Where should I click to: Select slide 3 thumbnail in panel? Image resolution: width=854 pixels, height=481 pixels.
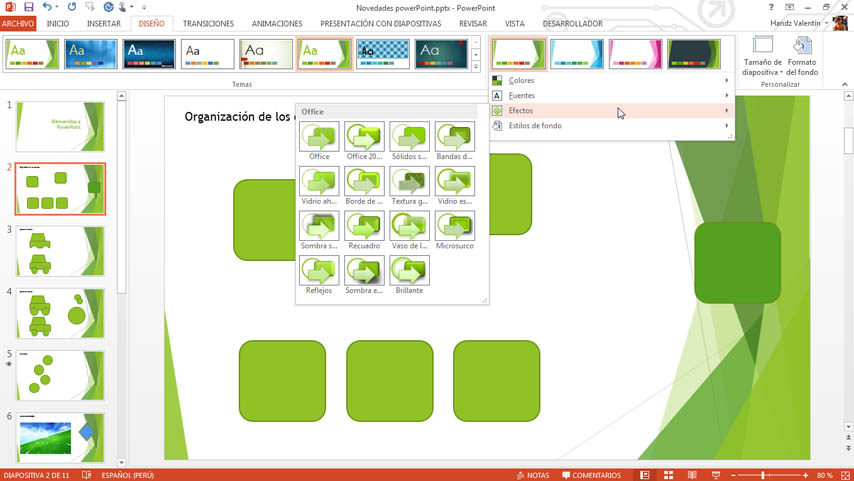pyautogui.click(x=60, y=250)
